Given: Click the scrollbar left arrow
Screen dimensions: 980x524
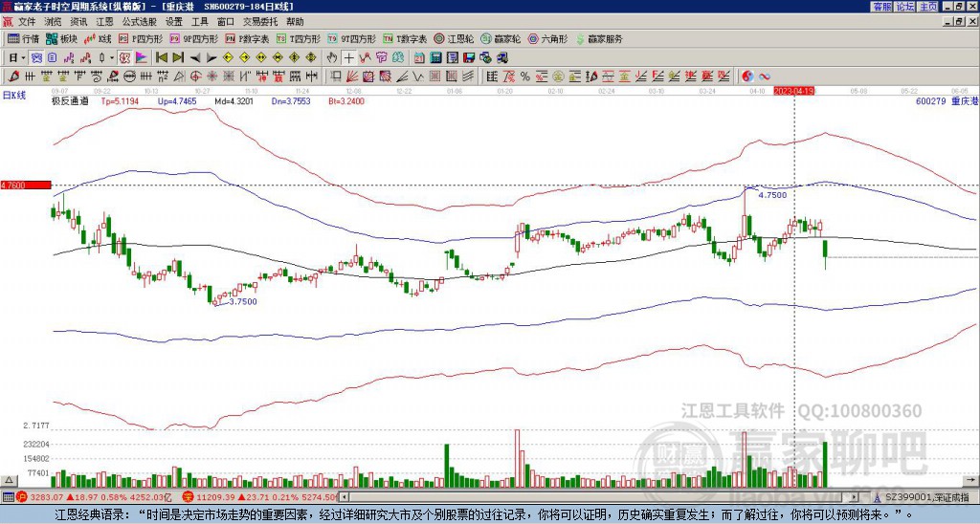Looking at the screenshot, I should [344, 497].
